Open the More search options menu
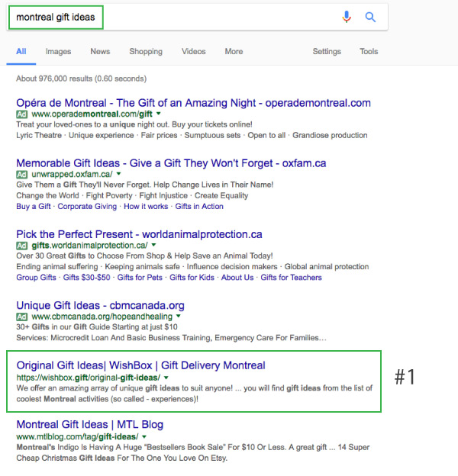This screenshot has height=476, width=458. point(234,51)
